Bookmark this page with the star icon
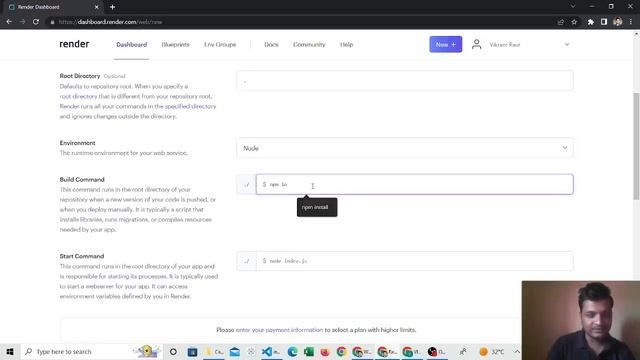The image size is (640, 360). [574, 22]
